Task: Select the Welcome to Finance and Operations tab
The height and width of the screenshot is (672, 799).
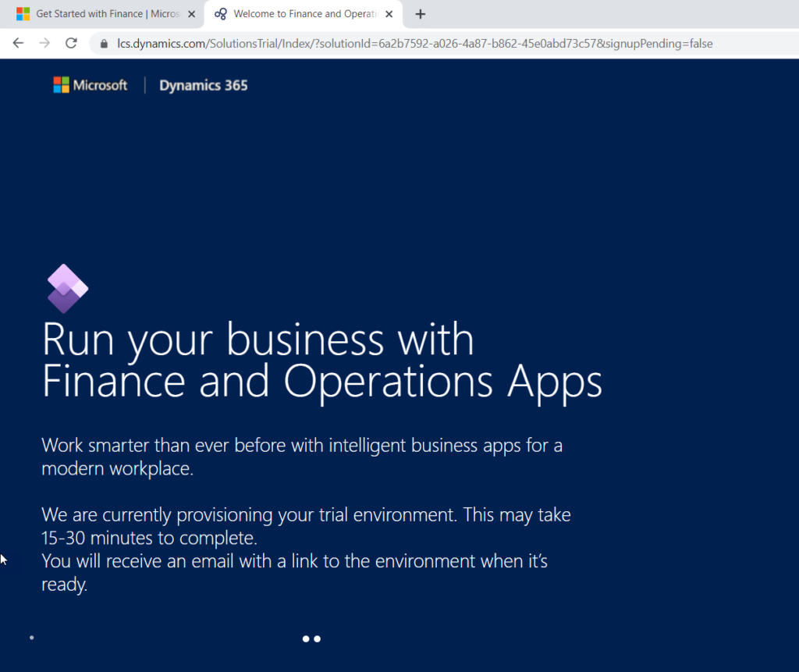Action: point(304,14)
